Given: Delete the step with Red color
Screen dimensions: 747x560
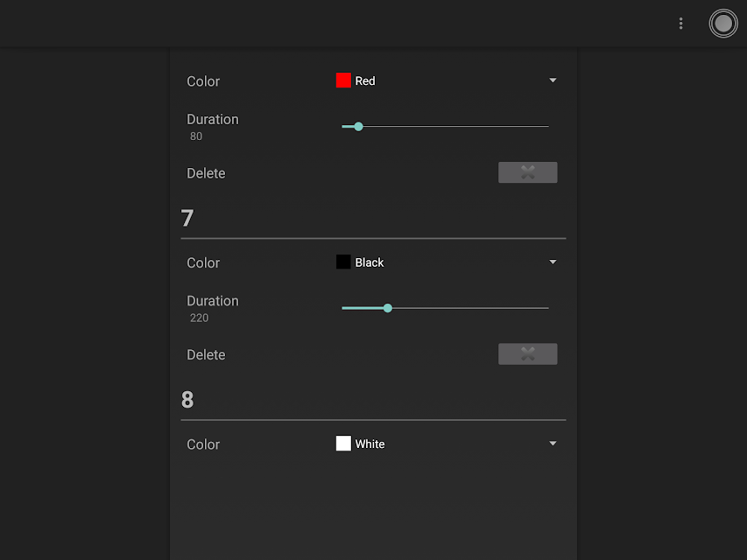Looking at the screenshot, I should [x=527, y=172].
